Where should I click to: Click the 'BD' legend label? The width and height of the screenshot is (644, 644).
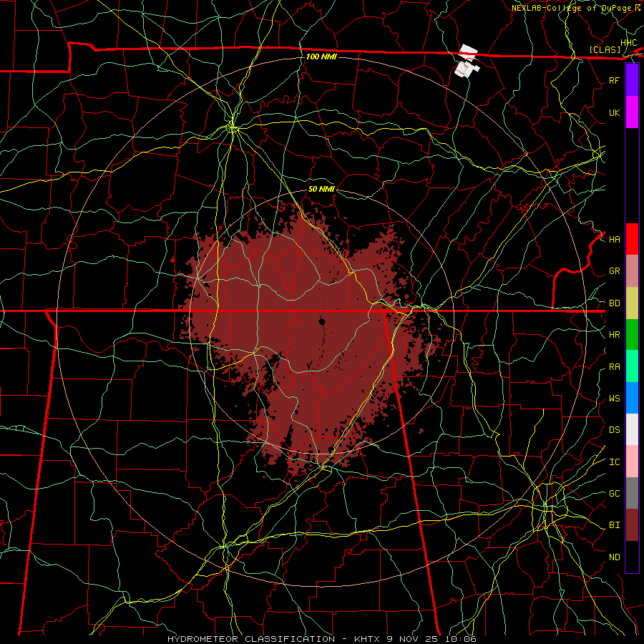tap(615, 303)
